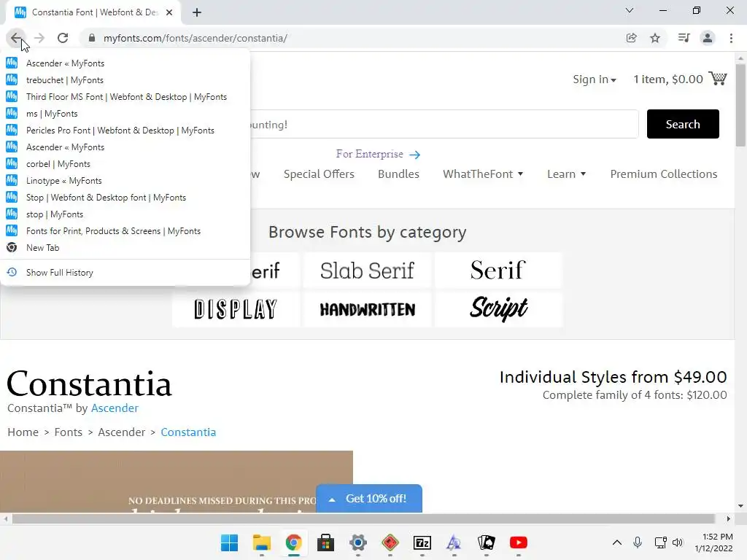Select 'New Tab' history entry

coord(125,248)
